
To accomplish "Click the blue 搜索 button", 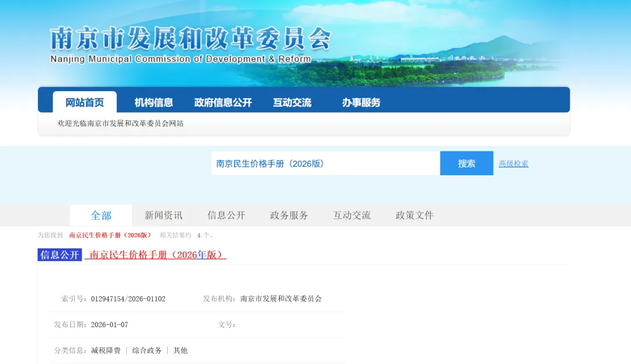I will (x=466, y=163).
